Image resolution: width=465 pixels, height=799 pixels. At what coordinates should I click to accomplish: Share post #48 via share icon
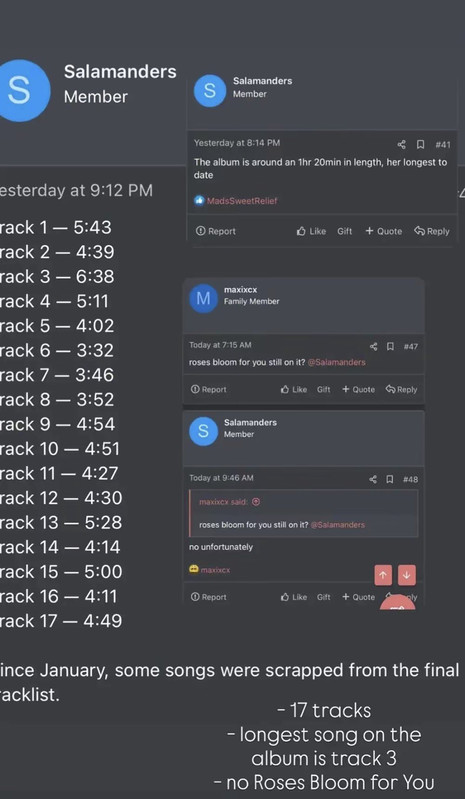[x=373, y=479]
